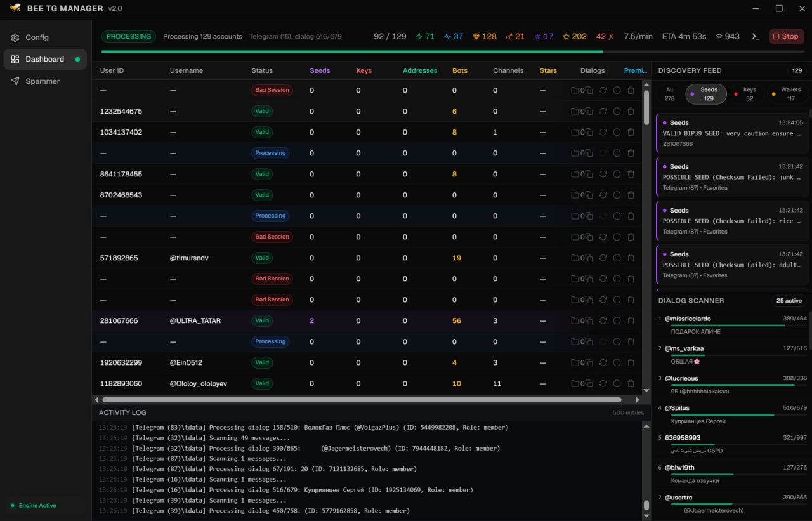Click the accounts table vertical scrollbar
The height and width of the screenshot is (521, 812).
click(646, 107)
